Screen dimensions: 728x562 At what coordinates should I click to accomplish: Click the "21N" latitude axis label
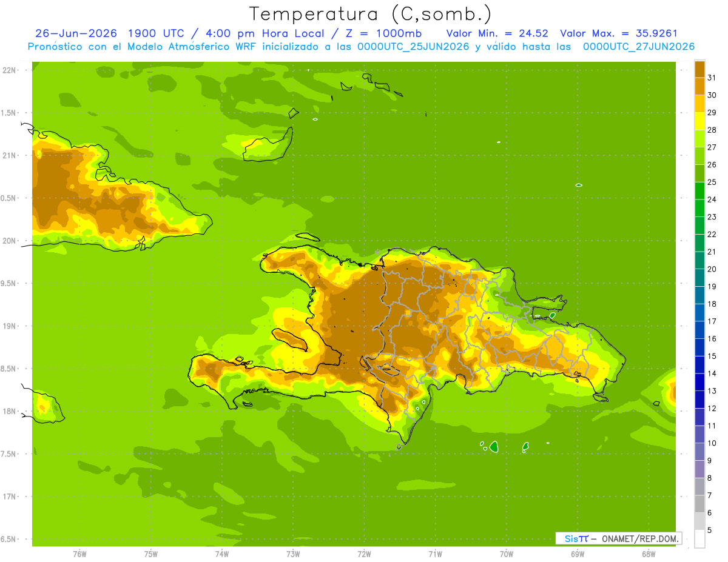pos(9,155)
